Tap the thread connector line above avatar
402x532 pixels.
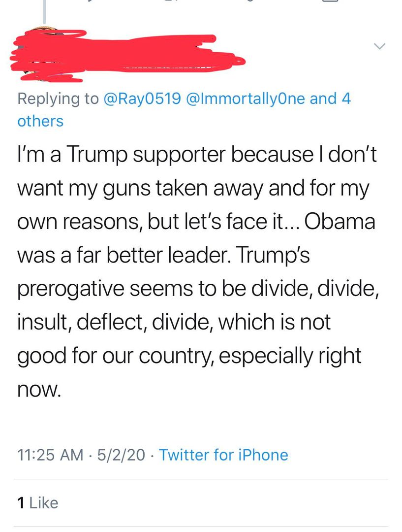pyautogui.click(x=44, y=12)
